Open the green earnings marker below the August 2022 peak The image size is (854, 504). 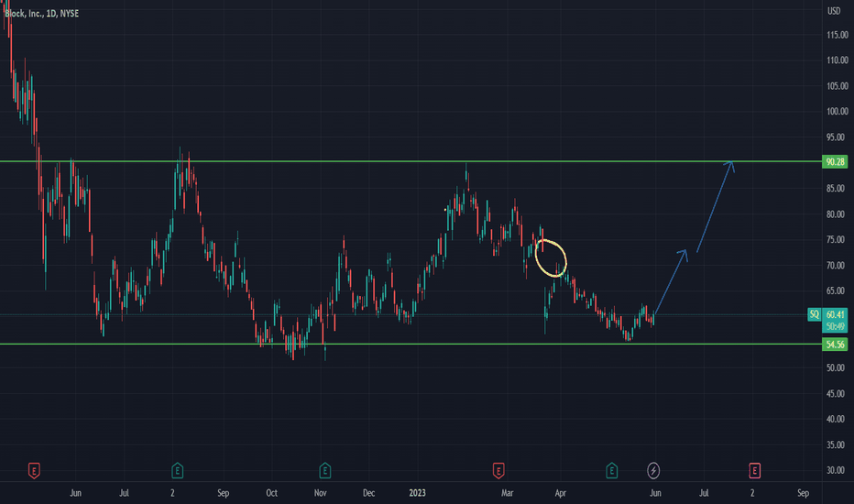coord(177,470)
